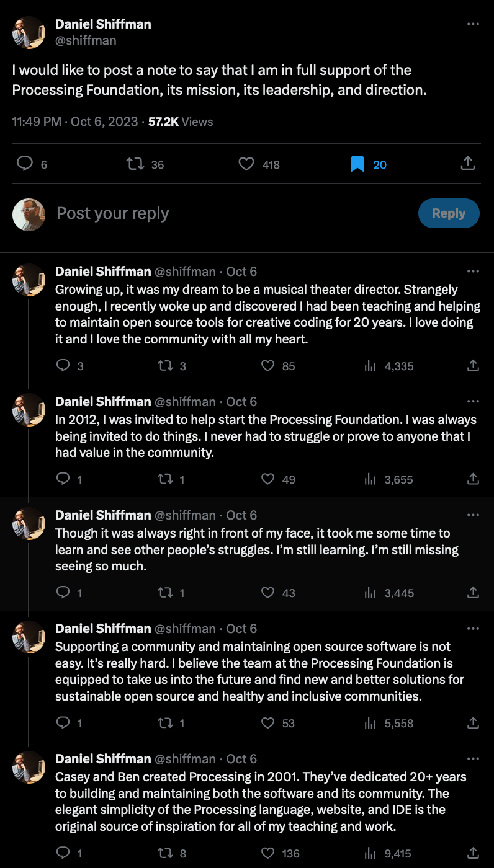Reply to the 'Though it was always' post
This screenshot has width=494, height=868.
pos(63,593)
